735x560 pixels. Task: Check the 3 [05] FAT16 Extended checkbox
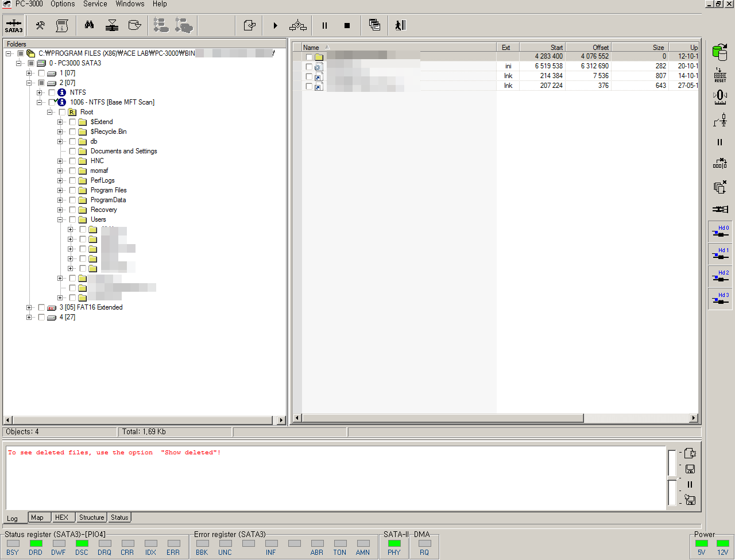click(x=41, y=307)
